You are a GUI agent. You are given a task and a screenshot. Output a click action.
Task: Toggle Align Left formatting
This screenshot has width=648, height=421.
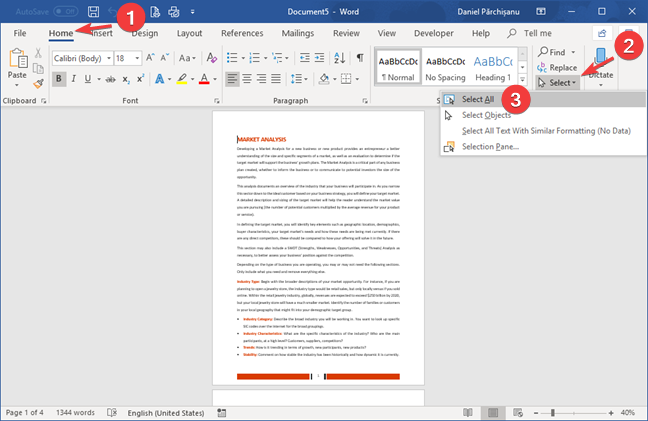[x=232, y=78]
